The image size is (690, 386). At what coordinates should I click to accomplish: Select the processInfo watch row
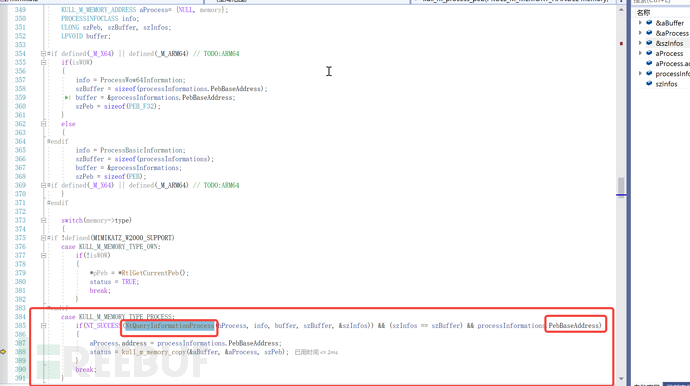pos(662,74)
